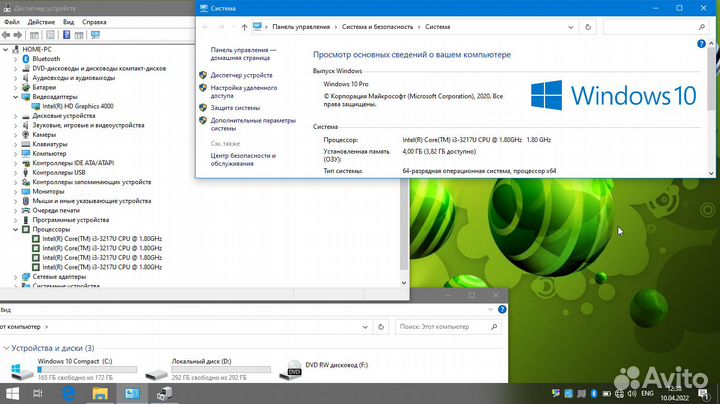
Task: Open Защита системы link
Action: (235, 107)
